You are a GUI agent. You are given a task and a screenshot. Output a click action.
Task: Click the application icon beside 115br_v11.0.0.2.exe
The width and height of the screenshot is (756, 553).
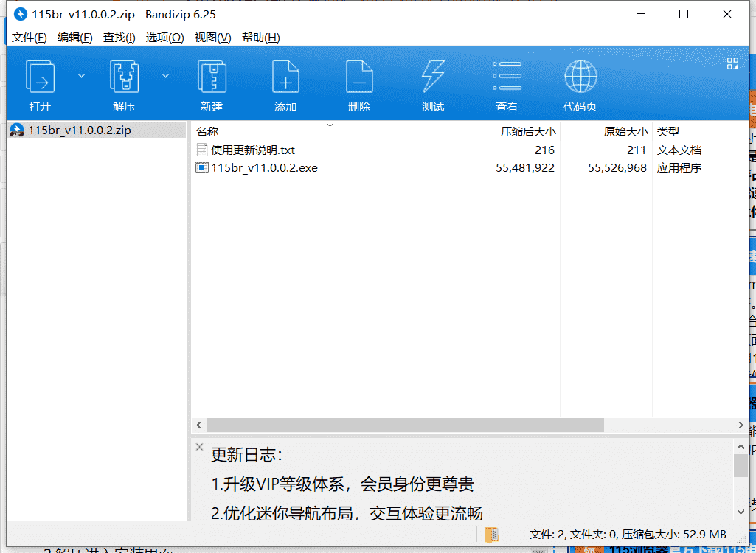(x=201, y=168)
